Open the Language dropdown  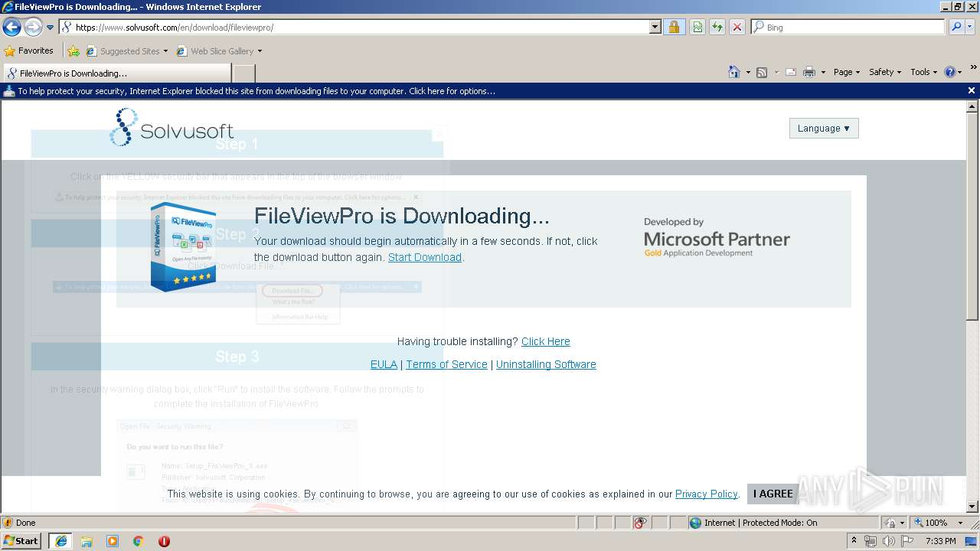point(824,129)
